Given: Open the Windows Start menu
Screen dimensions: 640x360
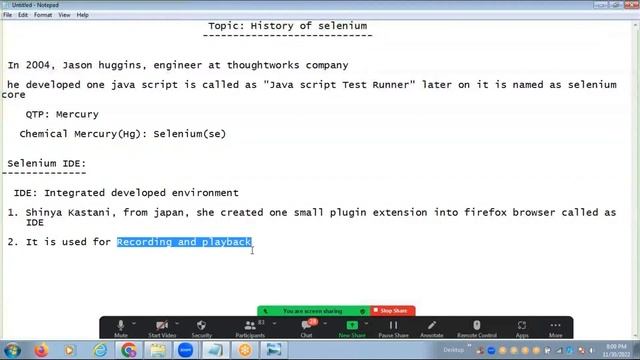Looking at the screenshot, I should (13, 350).
